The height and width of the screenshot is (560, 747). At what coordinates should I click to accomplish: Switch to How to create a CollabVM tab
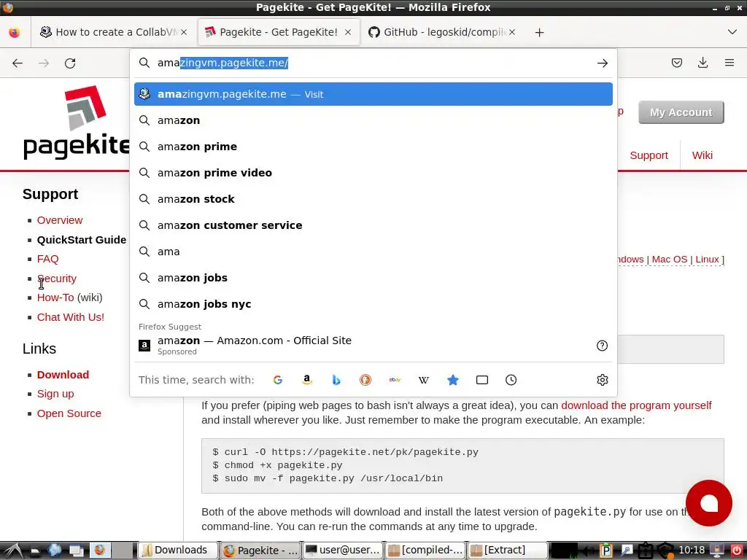115,32
